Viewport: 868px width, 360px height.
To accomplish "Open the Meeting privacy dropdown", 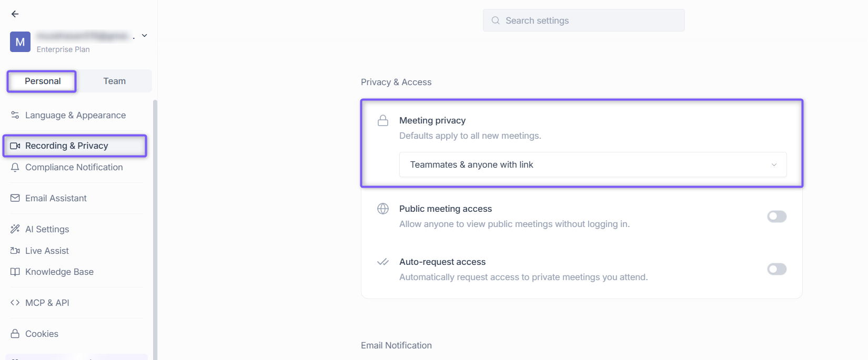I will point(593,164).
